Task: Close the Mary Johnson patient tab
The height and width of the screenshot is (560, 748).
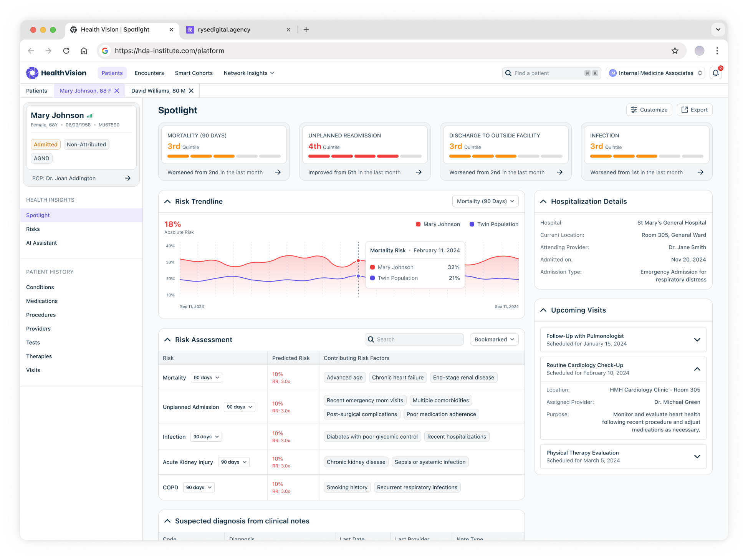Action: click(x=117, y=91)
